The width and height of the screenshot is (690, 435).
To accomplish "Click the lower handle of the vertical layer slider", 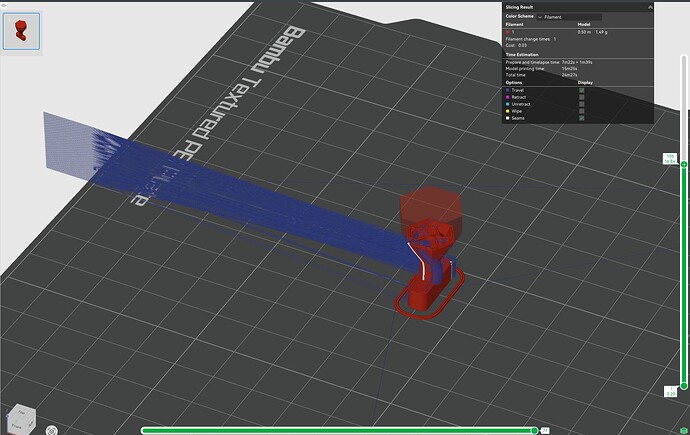I will 684,386.
